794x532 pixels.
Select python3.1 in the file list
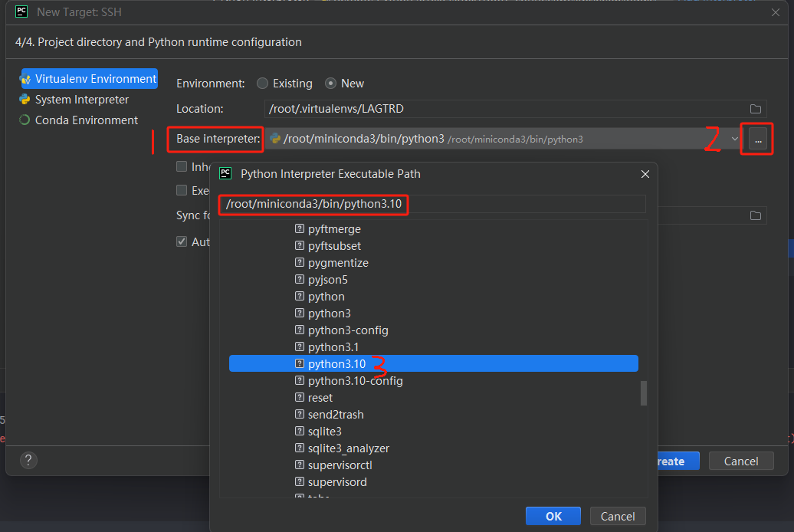[x=333, y=347]
